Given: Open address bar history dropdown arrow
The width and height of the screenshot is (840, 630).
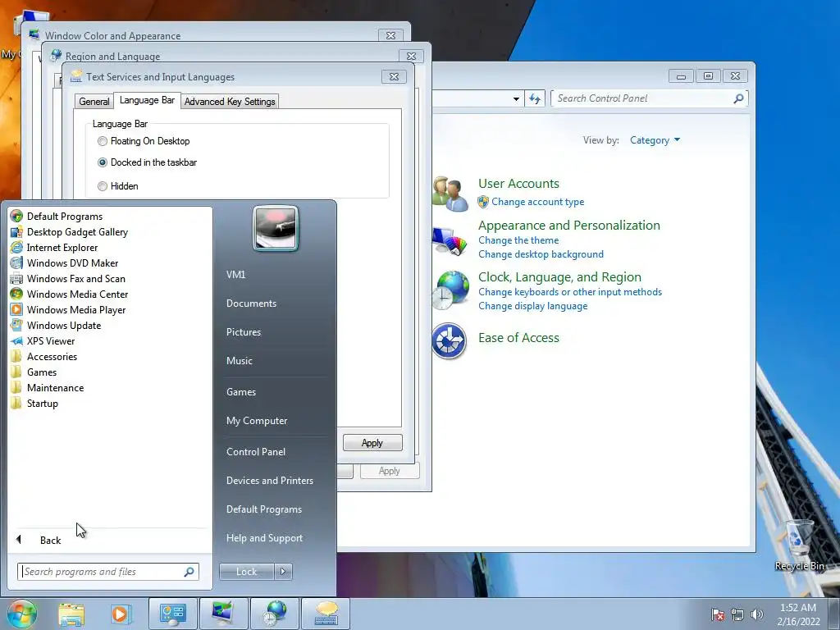Looking at the screenshot, I should click(x=516, y=98).
